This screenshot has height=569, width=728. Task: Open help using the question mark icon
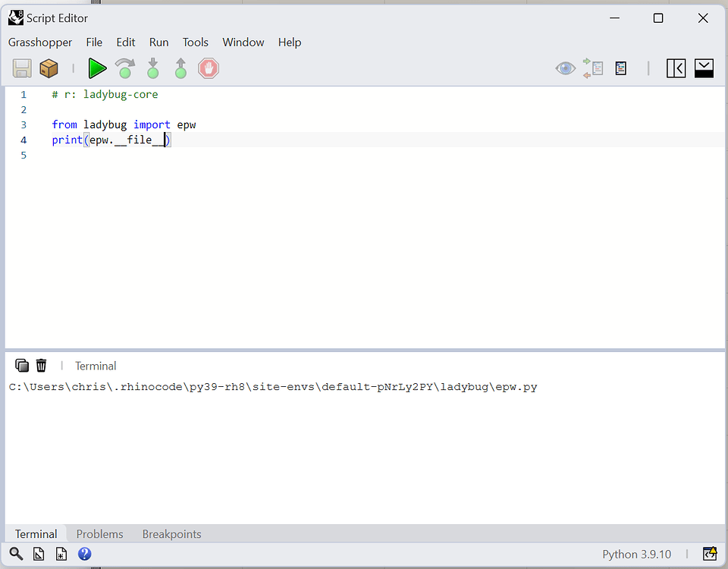[84, 554]
